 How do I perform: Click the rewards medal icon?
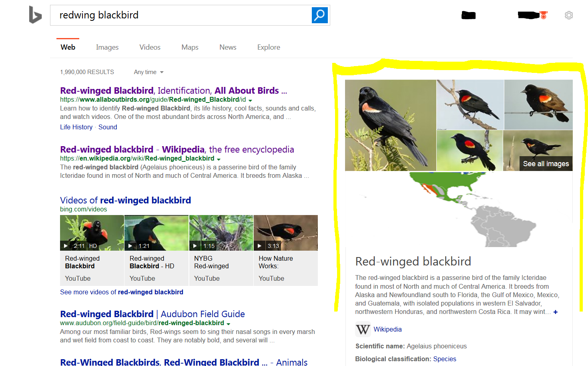point(544,15)
